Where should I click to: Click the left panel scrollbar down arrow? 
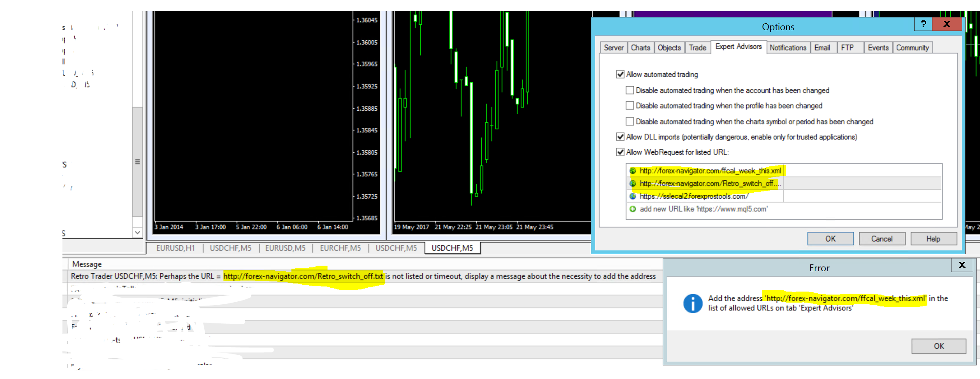137,233
